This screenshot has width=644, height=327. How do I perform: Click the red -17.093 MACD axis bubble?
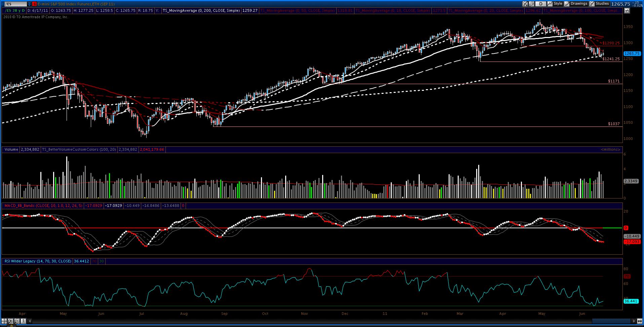point(632,242)
